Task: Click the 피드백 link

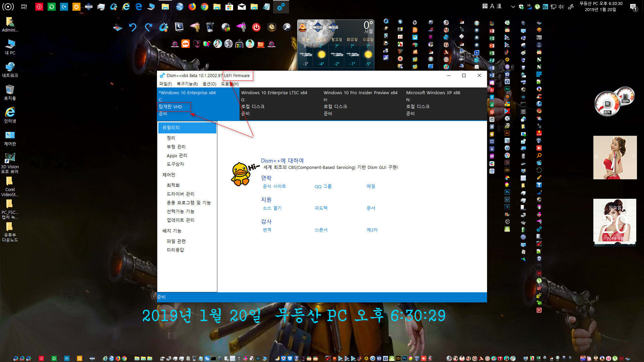Action: (321, 208)
